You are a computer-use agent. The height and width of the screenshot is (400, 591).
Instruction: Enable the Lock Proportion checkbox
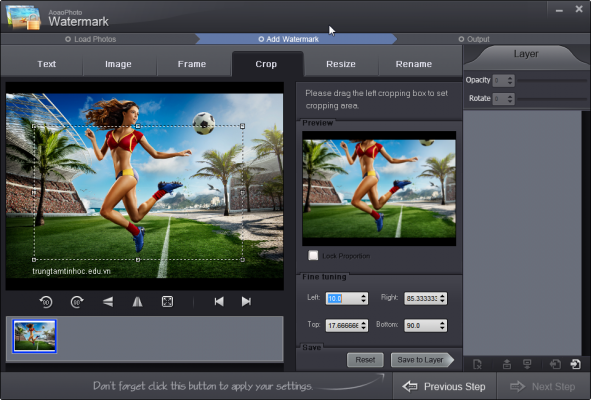tap(313, 256)
